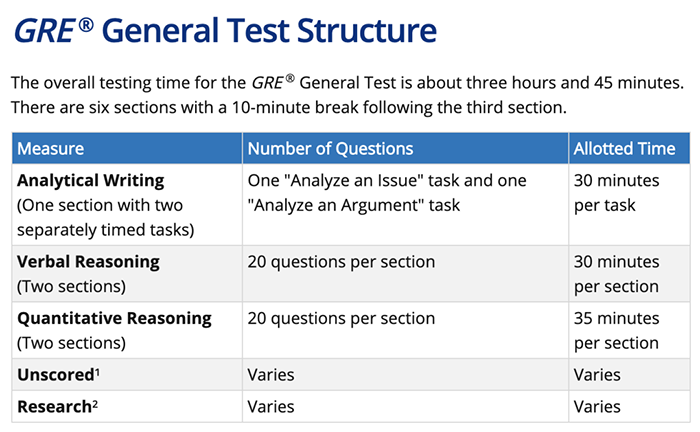The image size is (700, 432).
Task: Click Verbal Reasoning's "20 questions per section" cell
Action: [x=341, y=262]
